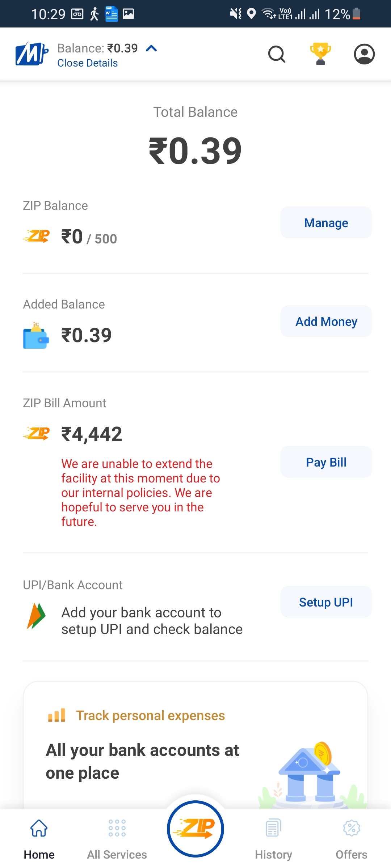Tap the UPI logo icon
The height and width of the screenshot is (868, 391).
point(36,616)
